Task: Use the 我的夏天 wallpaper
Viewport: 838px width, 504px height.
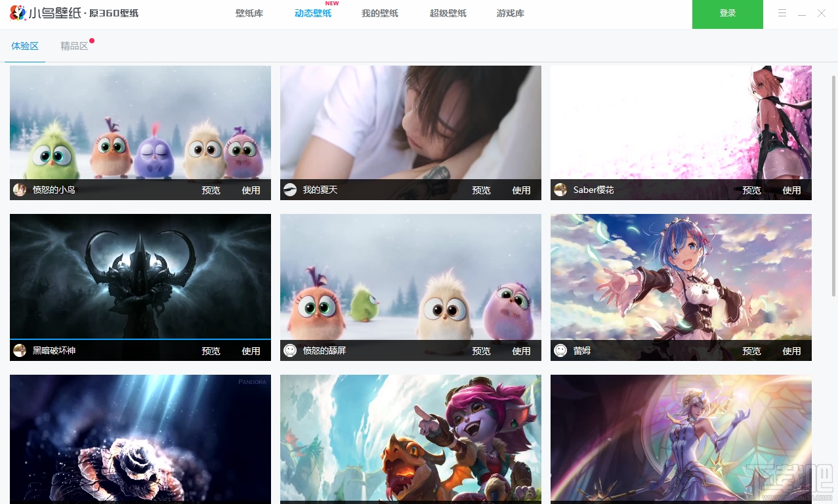Action: tap(522, 190)
